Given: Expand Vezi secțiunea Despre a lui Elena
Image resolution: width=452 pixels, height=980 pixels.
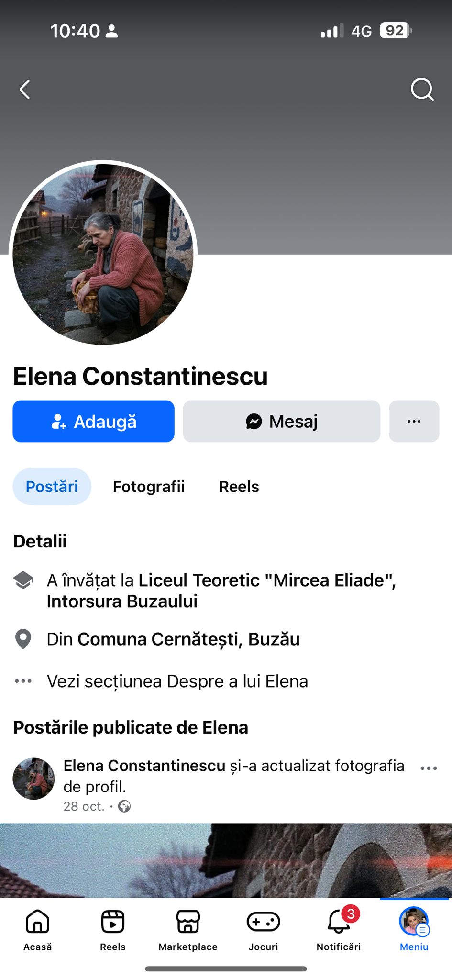Looking at the screenshot, I should click(x=177, y=681).
